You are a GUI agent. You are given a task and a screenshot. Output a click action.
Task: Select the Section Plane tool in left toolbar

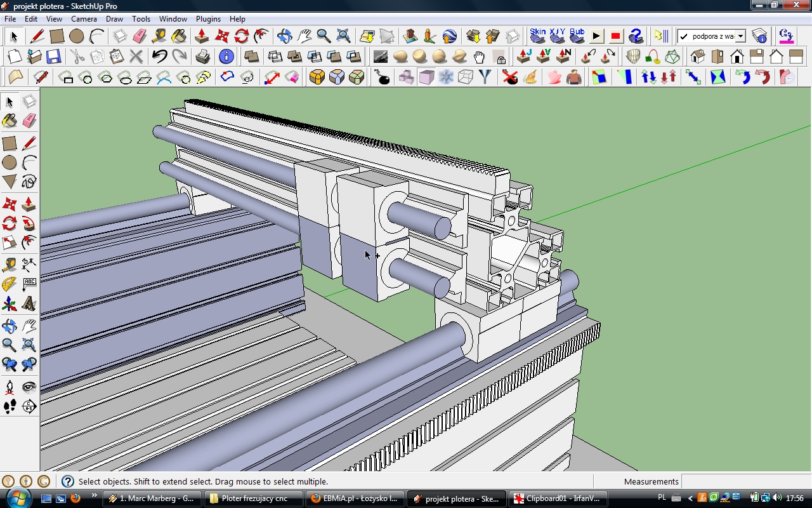point(29,406)
